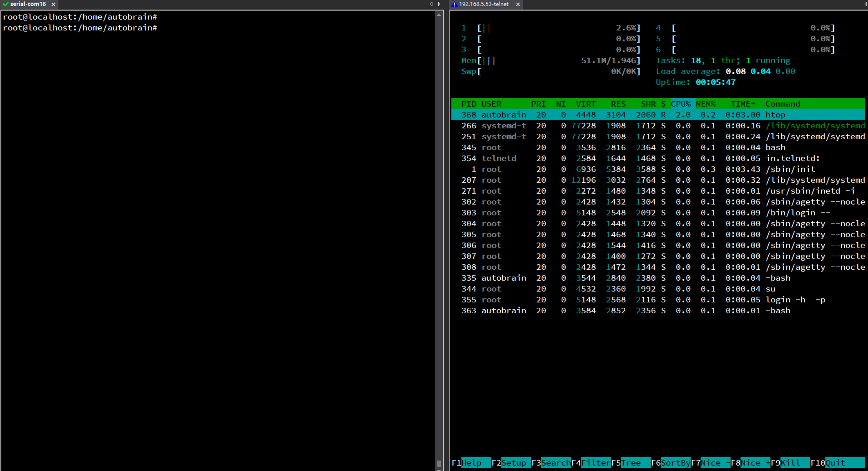This screenshot has height=471, width=868.
Task: Click the left tab-scroll arrow
Action: (431, 4)
